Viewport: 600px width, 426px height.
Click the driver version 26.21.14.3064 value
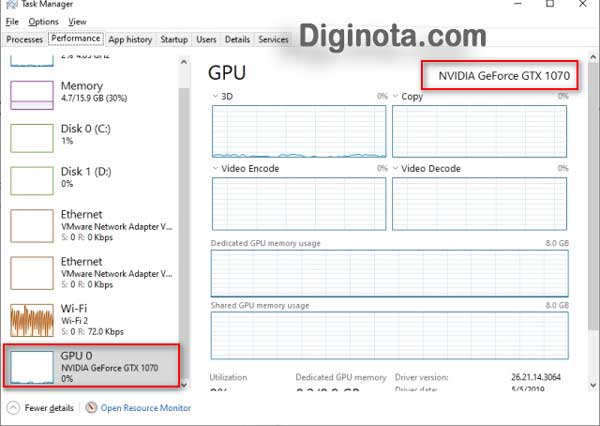point(536,377)
